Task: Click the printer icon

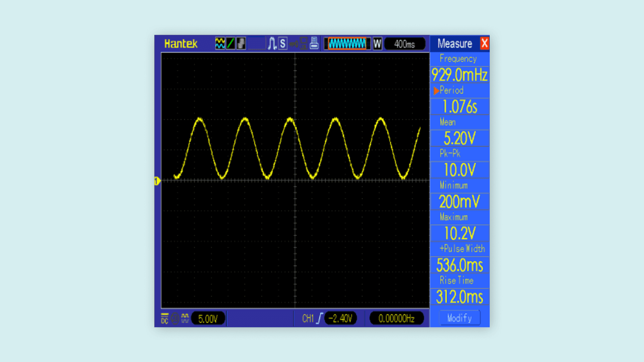Action: click(x=314, y=44)
